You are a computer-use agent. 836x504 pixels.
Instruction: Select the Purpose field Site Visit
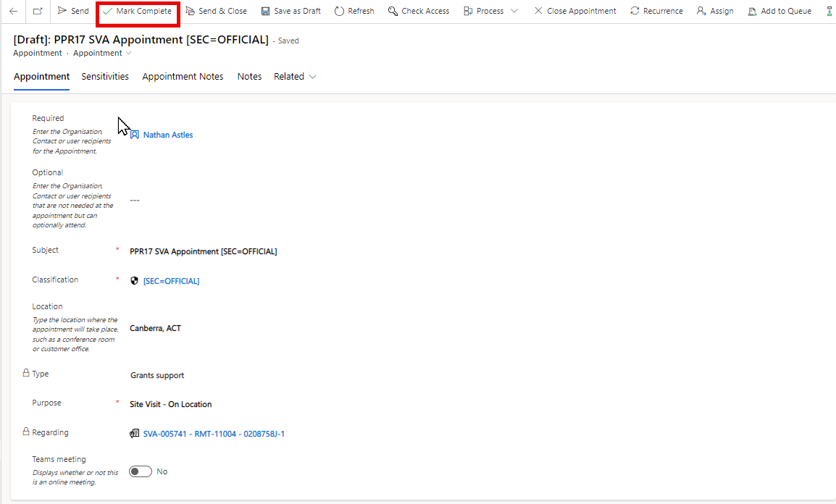pyautogui.click(x=171, y=404)
